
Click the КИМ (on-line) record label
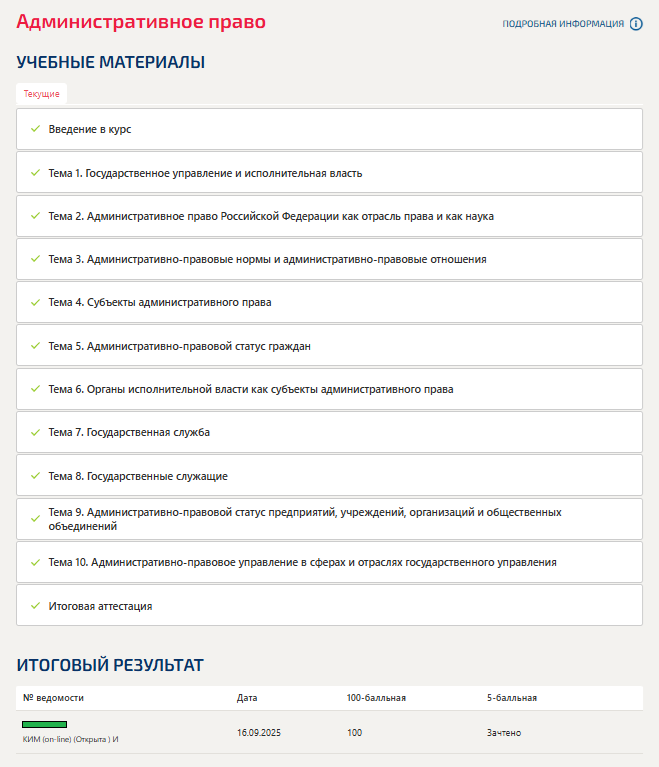point(70,739)
